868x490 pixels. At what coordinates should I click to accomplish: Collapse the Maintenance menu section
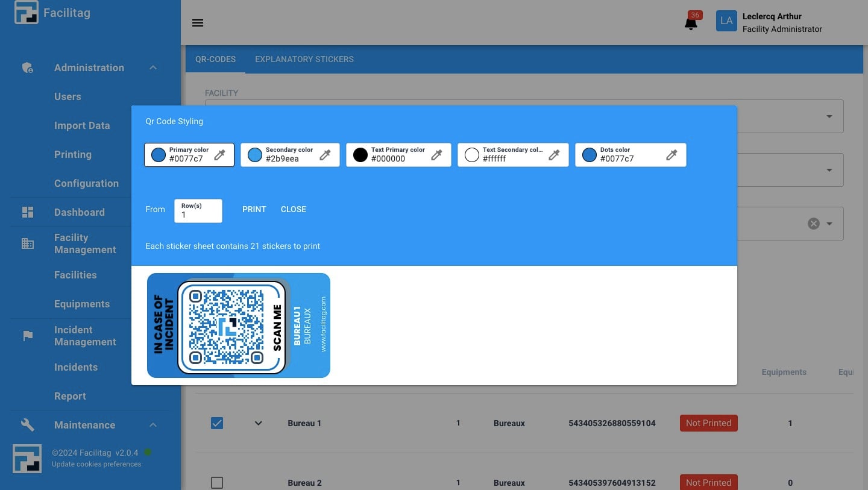coord(153,425)
